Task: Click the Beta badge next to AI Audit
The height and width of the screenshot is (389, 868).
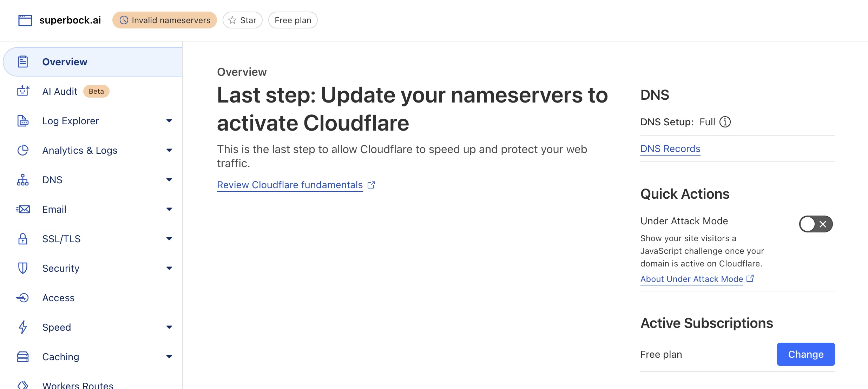Action: (x=96, y=91)
